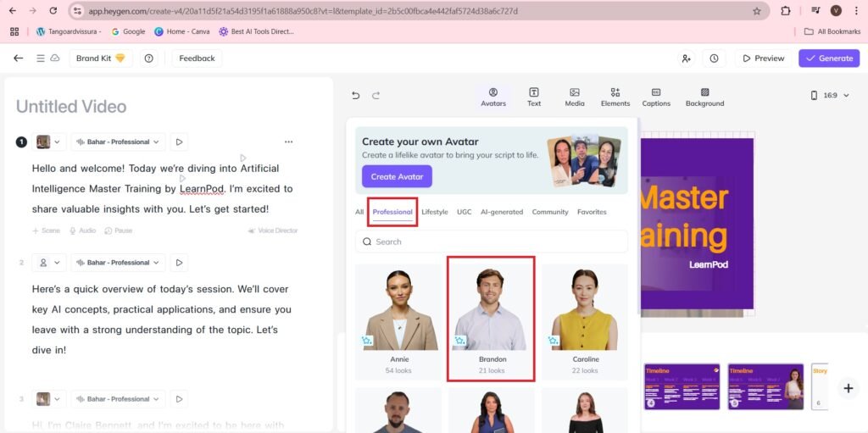
Task: Open the help question mark icon
Action: point(149,58)
